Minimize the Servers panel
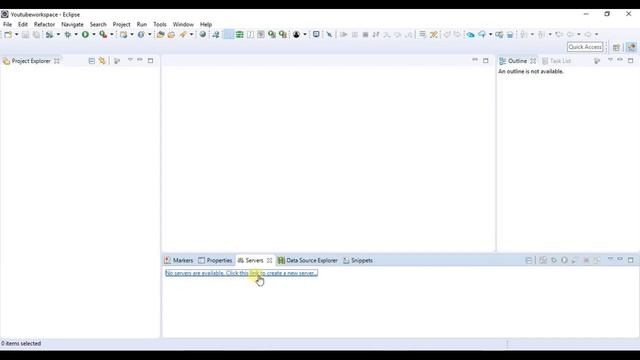This screenshot has height=360, width=640. (x=620, y=260)
